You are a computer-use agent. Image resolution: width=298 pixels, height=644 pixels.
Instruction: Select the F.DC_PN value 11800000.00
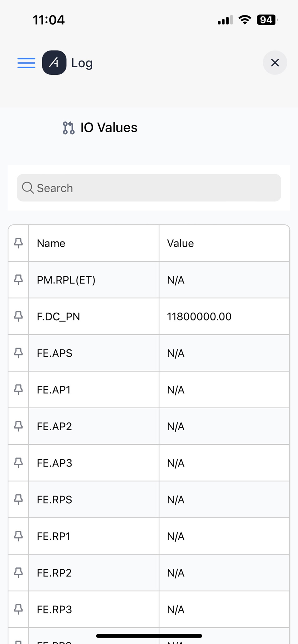point(199,317)
